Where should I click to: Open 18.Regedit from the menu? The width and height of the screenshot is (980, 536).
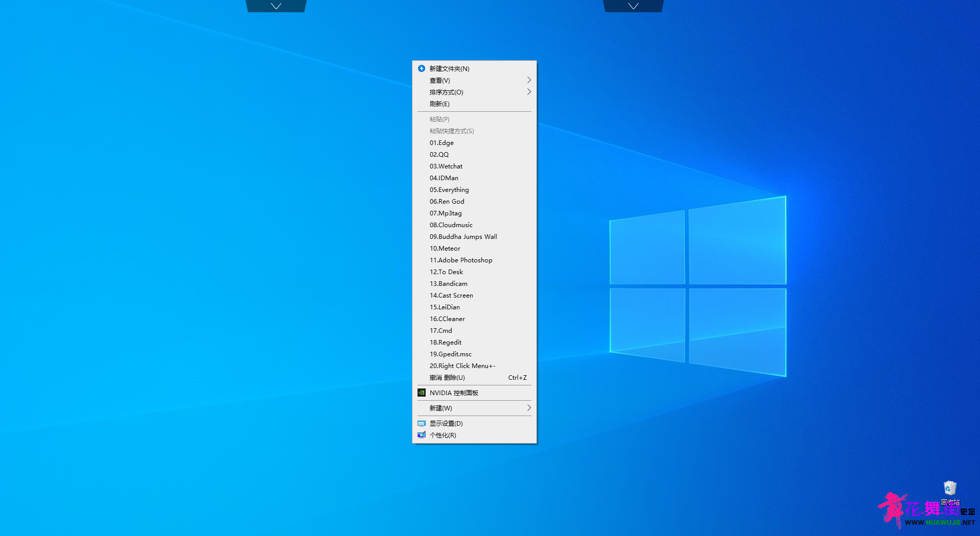[474, 342]
